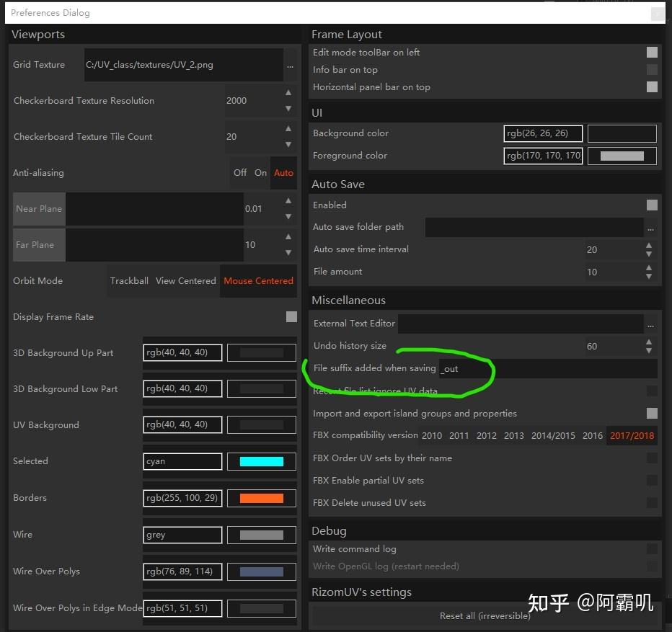Screen dimensions: 672x632
Task: Toggle Auto Save Enabled checkbox
Action: [x=652, y=205]
